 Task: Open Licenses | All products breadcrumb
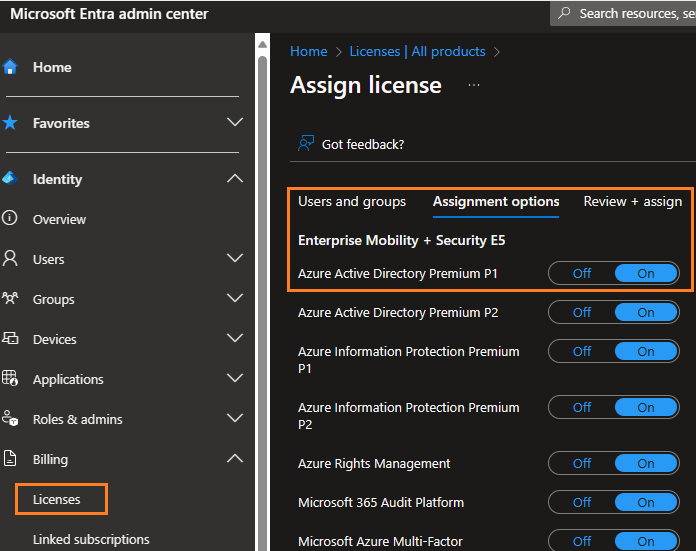[x=417, y=52]
